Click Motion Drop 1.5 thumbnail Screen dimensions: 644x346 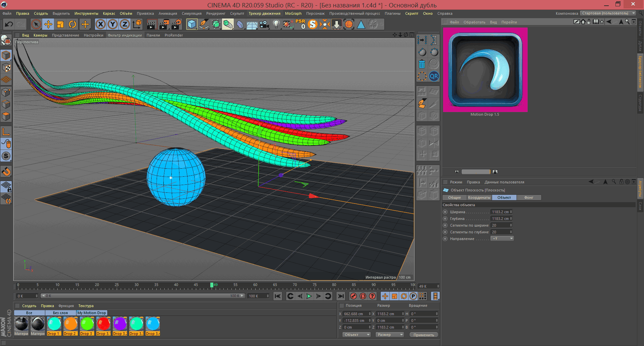[485, 70]
